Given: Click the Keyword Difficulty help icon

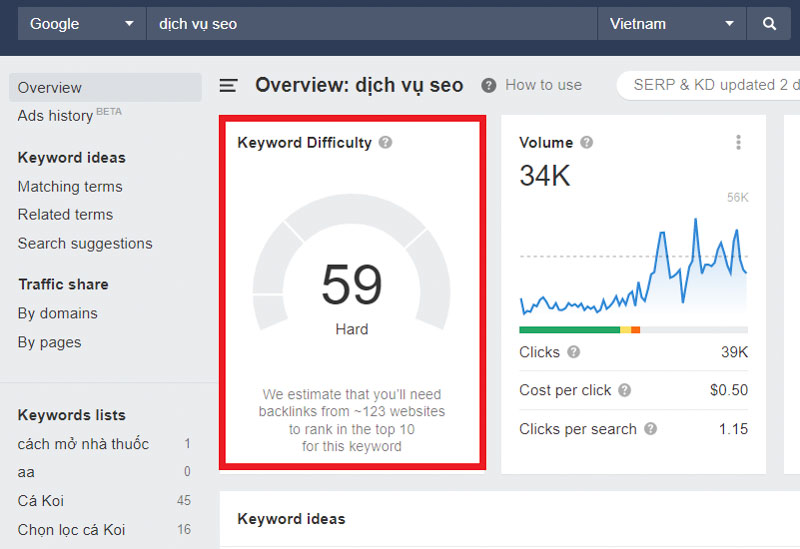Looking at the screenshot, I should [386, 143].
